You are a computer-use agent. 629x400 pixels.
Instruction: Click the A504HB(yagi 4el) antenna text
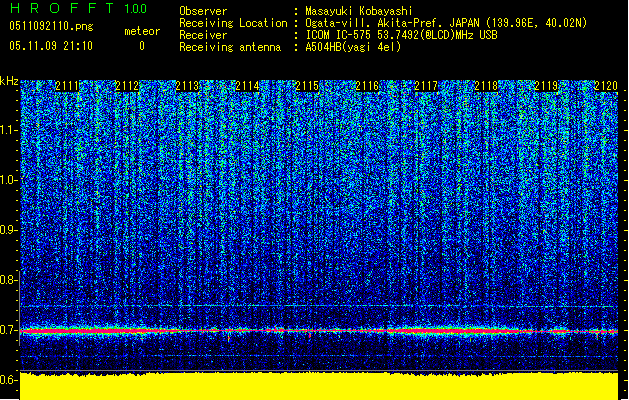353,47
